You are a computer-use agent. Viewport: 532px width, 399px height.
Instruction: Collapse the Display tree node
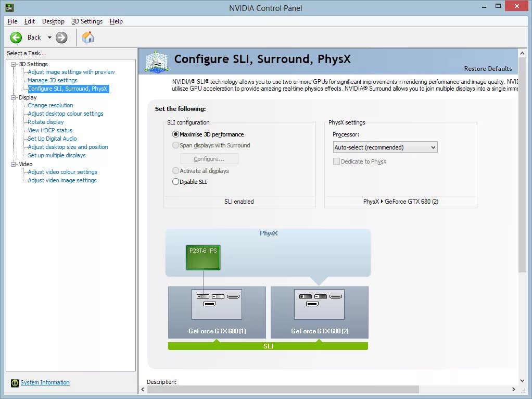pos(13,97)
